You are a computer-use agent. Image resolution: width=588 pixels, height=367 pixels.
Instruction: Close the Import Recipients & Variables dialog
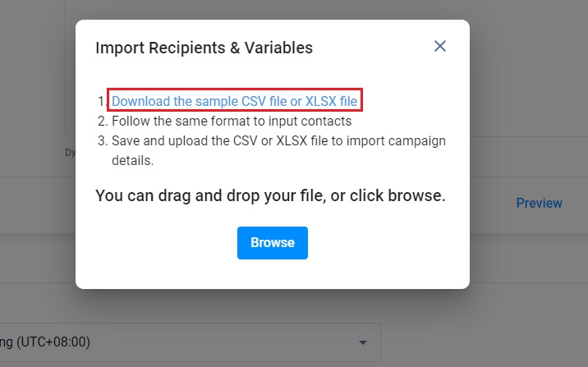[440, 46]
